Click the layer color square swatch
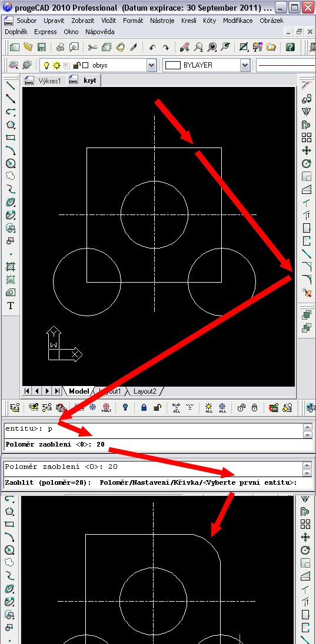316x644 pixels. point(85,65)
